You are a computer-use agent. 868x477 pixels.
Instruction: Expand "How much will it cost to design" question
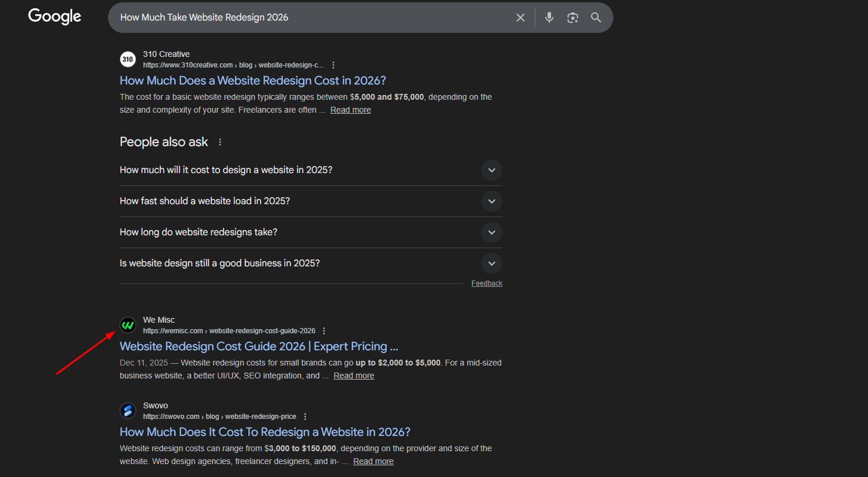[491, 170]
